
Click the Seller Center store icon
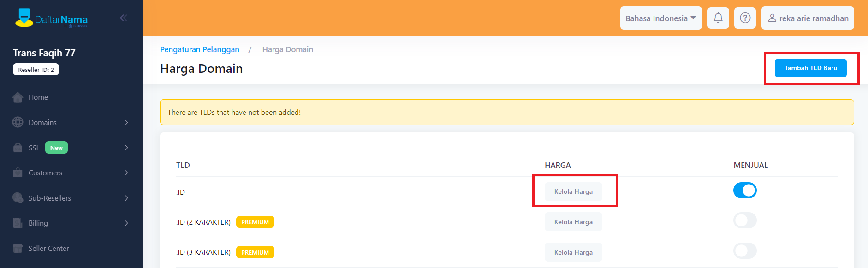(18, 248)
